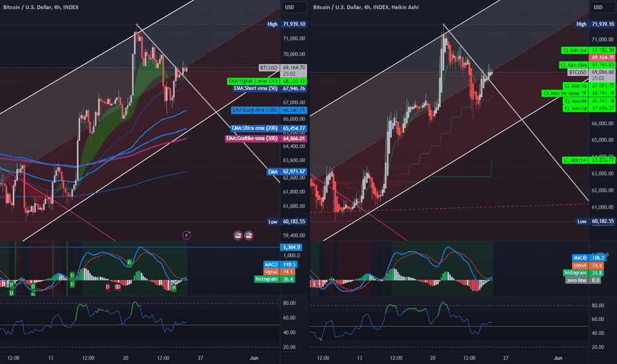Click the signal 74.4 label on right chart
617x364 pixels.
pos(589,265)
